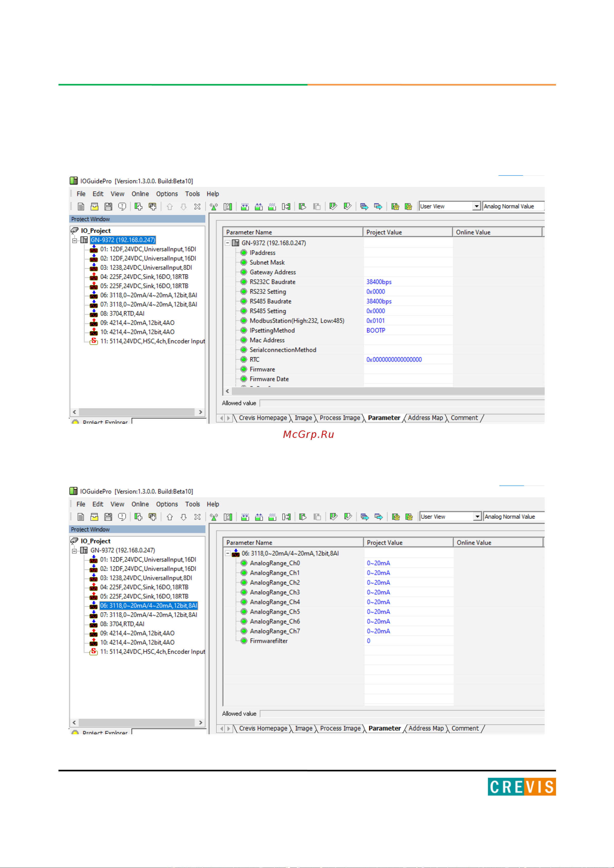Viewport: 614px width, 868px height.
Task: Click left arrow of lower project tree scrollbar
Action: [x=74, y=722]
